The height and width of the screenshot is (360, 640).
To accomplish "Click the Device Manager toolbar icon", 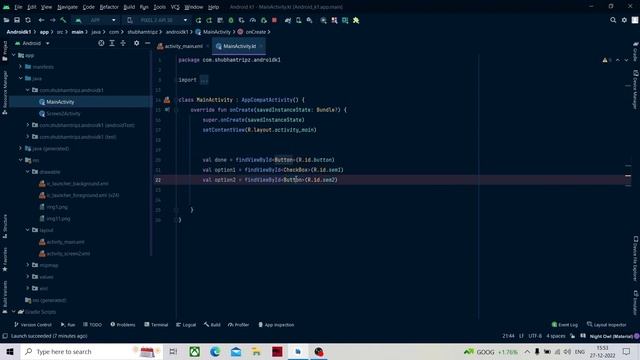I will [x=299, y=20].
